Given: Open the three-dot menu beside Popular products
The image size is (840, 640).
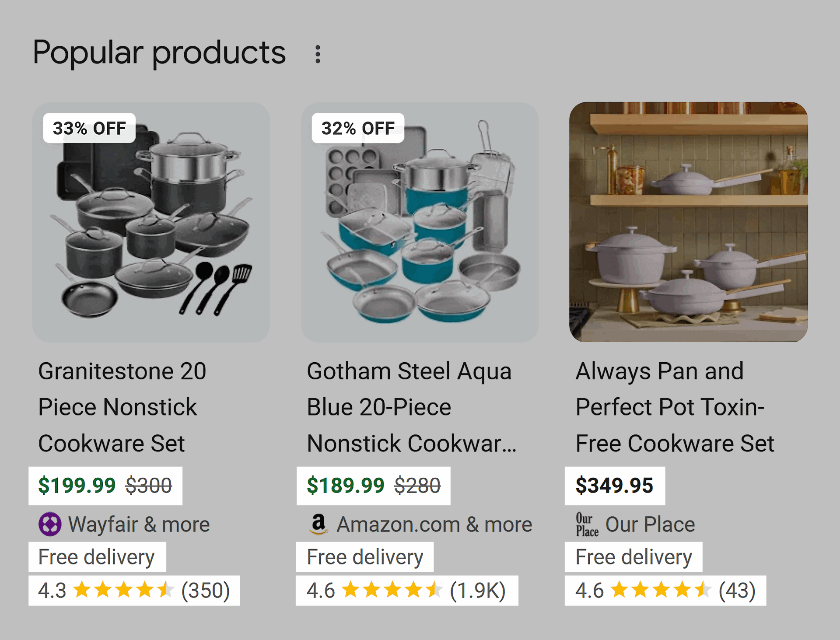Looking at the screenshot, I should tap(318, 54).
